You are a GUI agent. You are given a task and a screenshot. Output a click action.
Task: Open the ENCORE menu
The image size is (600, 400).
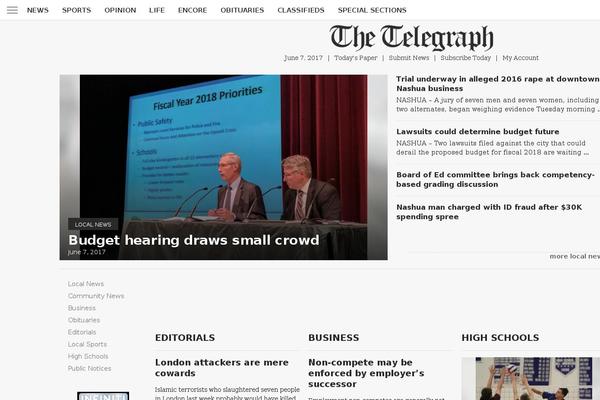tap(192, 10)
